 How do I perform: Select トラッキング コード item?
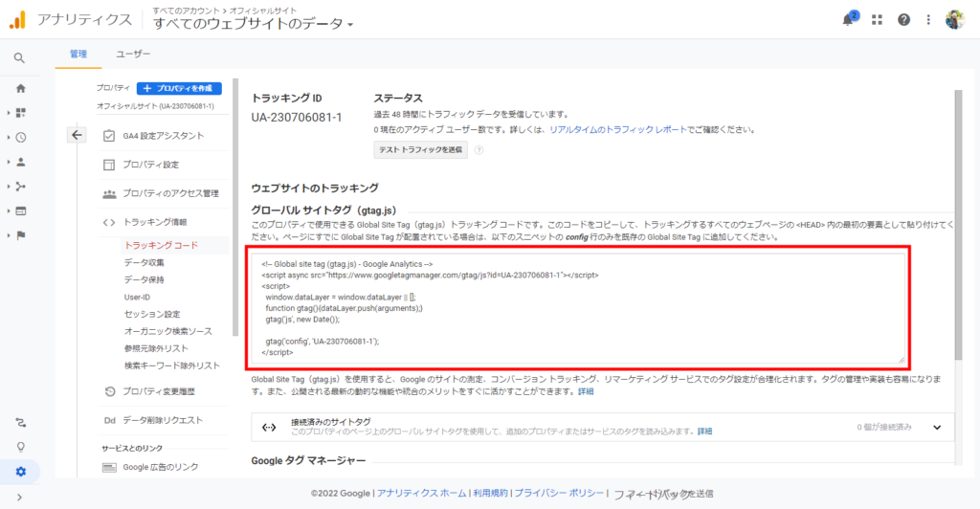click(161, 246)
